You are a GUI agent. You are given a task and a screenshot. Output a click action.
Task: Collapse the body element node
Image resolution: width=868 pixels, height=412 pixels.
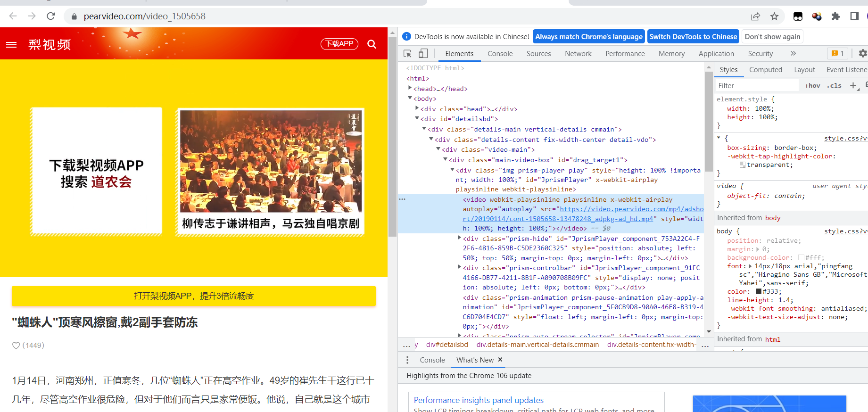tap(410, 98)
